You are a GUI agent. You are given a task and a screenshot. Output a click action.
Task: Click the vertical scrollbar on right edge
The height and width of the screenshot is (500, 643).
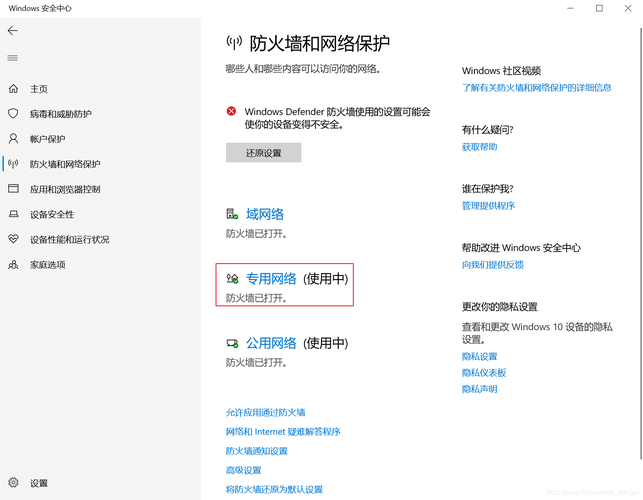[x=640, y=244]
